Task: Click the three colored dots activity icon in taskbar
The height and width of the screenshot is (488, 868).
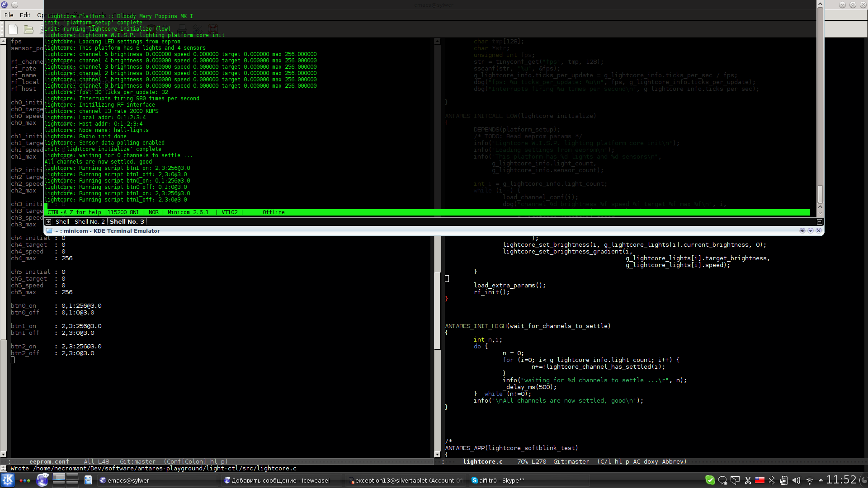Action: [x=25, y=480]
